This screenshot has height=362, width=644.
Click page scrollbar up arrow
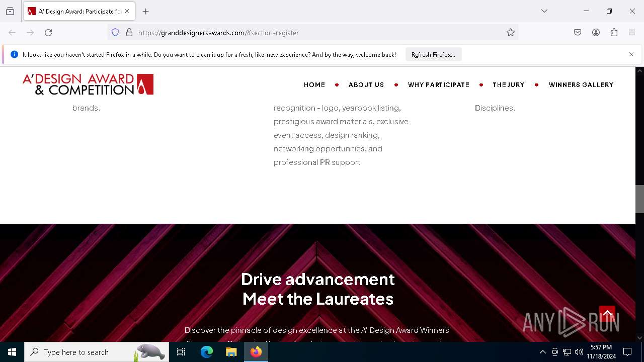coord(639,71)
